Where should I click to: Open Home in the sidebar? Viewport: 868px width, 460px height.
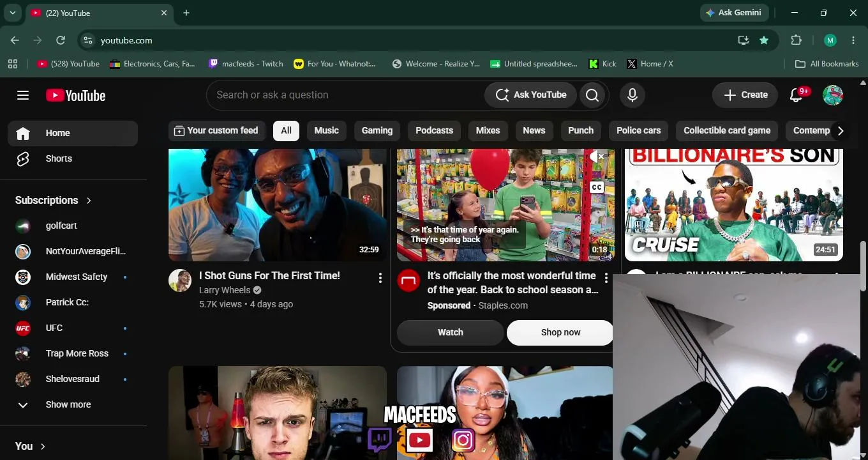[73, 133]
